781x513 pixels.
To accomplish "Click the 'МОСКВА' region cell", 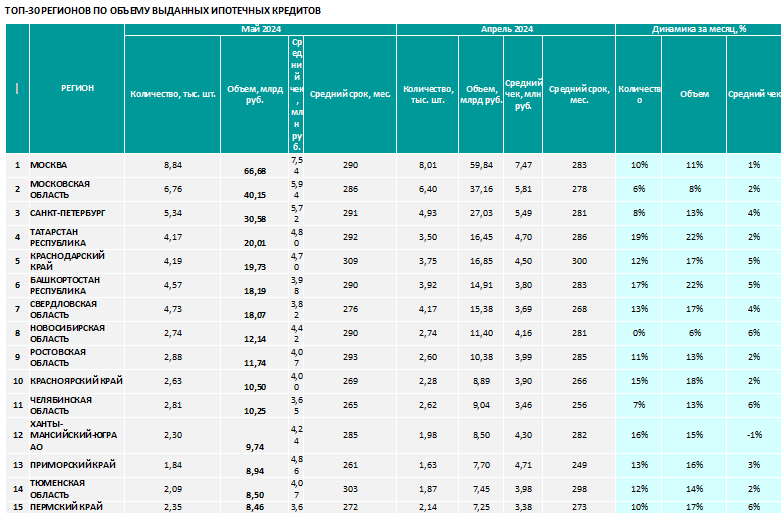I will click(77, 165).
